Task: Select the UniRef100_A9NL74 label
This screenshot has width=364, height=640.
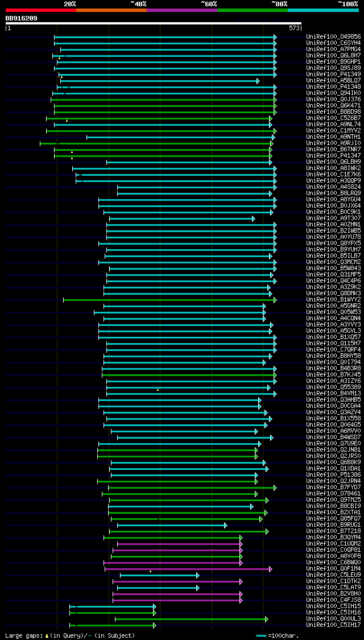Action: [333, 125]
